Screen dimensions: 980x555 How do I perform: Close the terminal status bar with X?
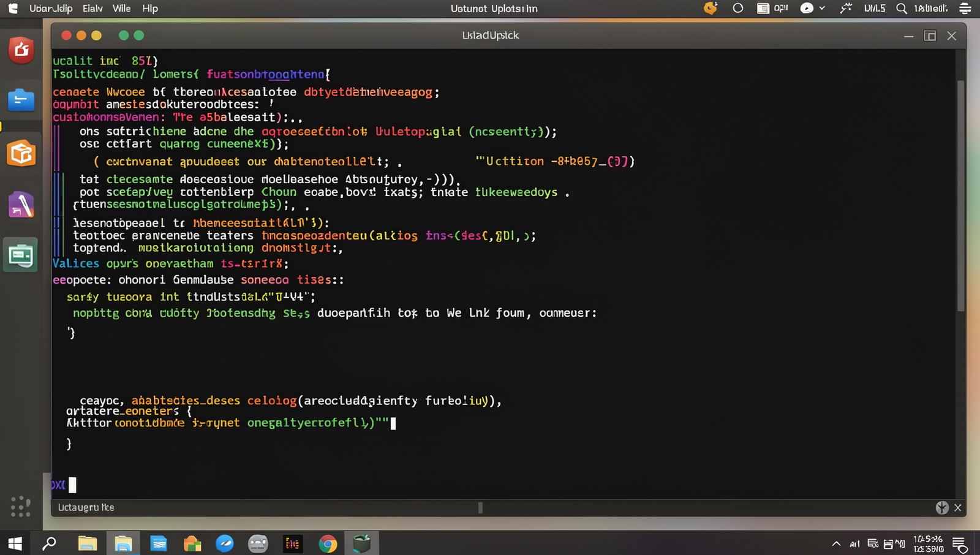[x=958, y=507]
